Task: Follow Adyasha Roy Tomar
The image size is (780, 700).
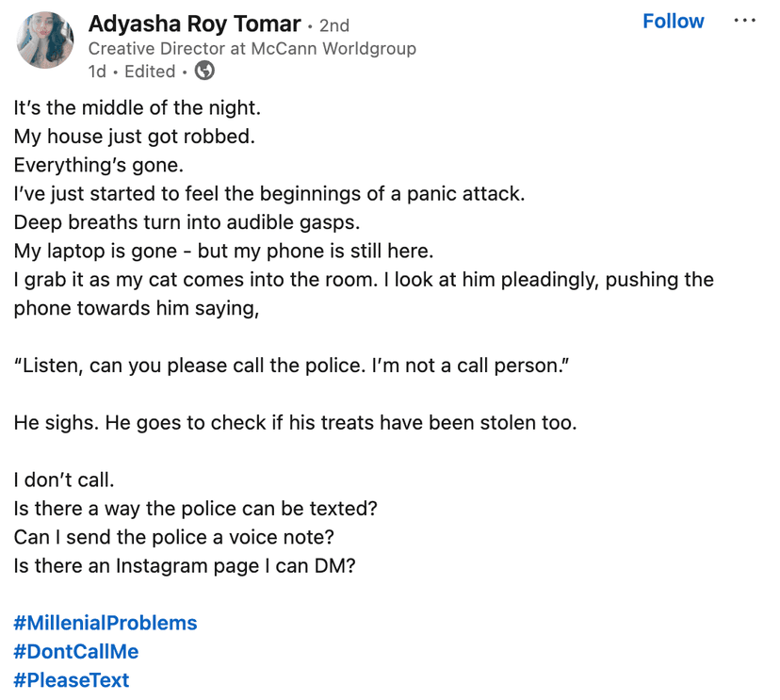Action: point(673,21)
